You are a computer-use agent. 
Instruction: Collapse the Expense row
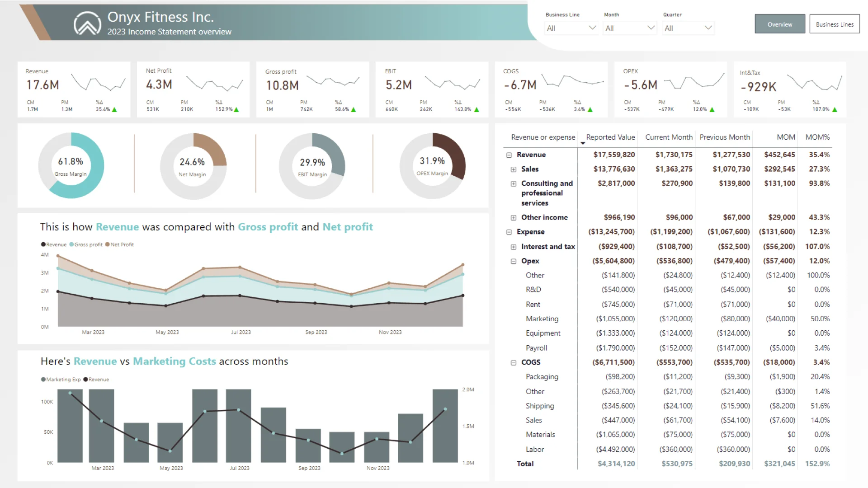pos(509,232)
